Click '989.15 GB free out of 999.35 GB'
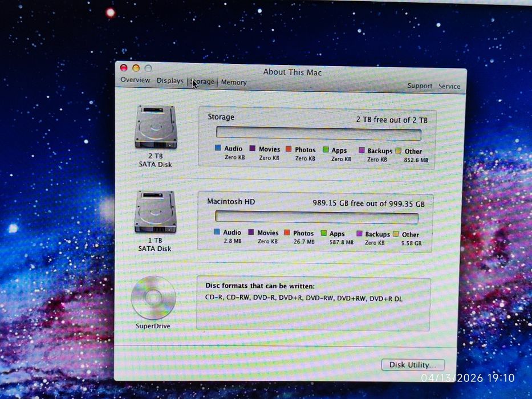Screen dimensions: 532x399 click(368, 203)
